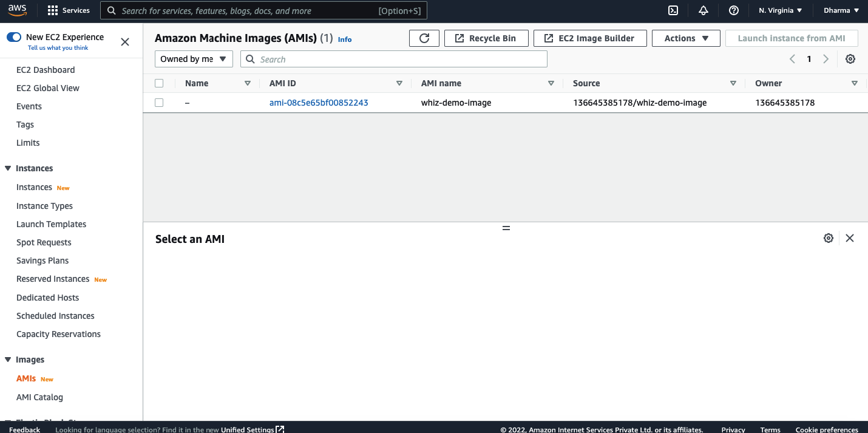Viewport: 868px width, 433px height.
Task: Open AMI ID ami-08c5e65bf00852243 link
Action: [x=319, y=103]
